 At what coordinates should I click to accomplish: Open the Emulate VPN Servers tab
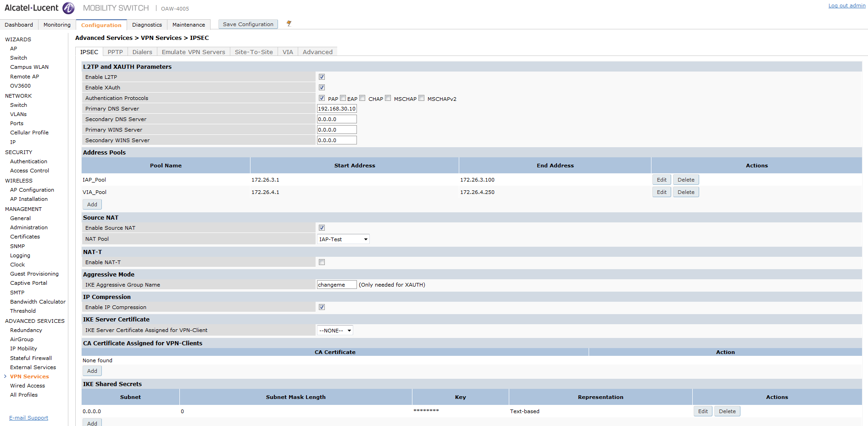193,52
